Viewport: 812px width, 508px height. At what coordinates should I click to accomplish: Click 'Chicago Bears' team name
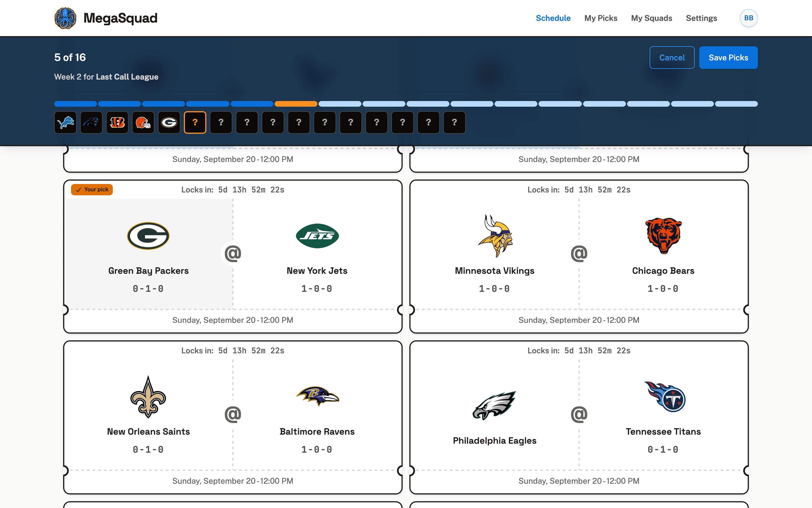[x=663, y=271]
